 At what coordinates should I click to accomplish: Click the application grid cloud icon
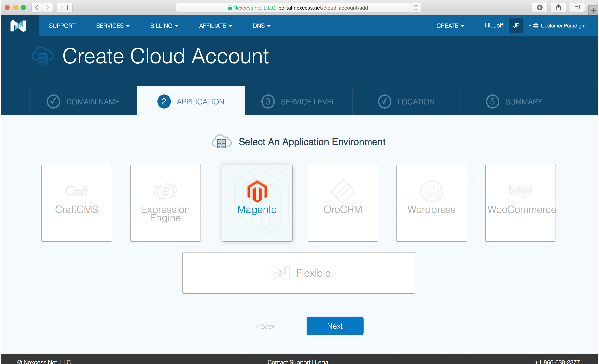point(222,141)
